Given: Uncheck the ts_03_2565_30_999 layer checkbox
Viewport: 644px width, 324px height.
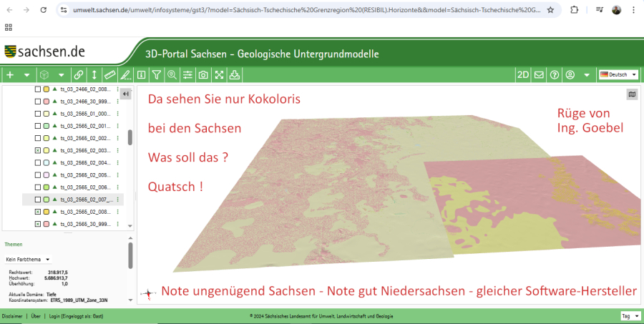Looking at the screenshot, I should [38, 225].
